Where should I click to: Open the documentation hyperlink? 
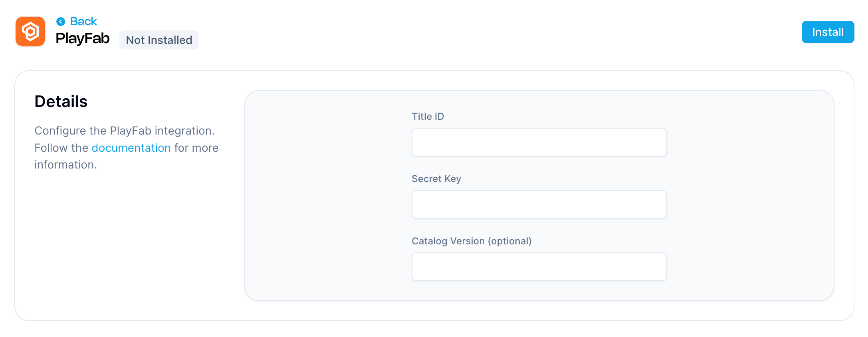coord(131,147)
